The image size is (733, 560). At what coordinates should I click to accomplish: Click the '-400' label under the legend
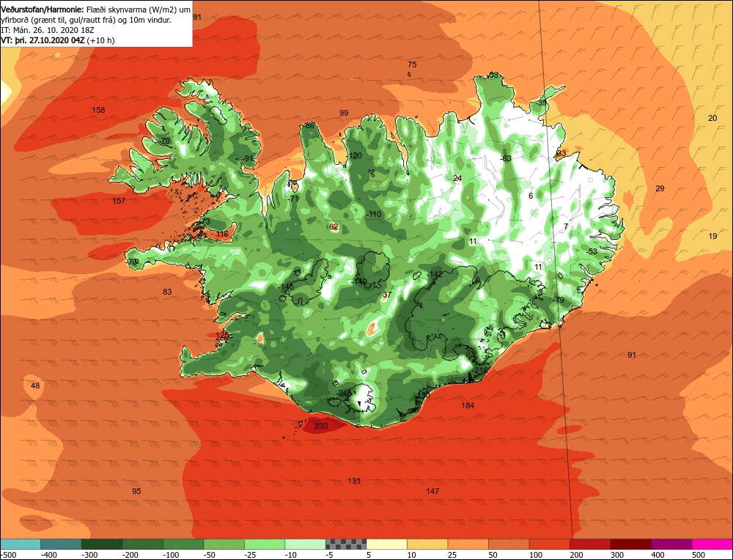point(50,555)
